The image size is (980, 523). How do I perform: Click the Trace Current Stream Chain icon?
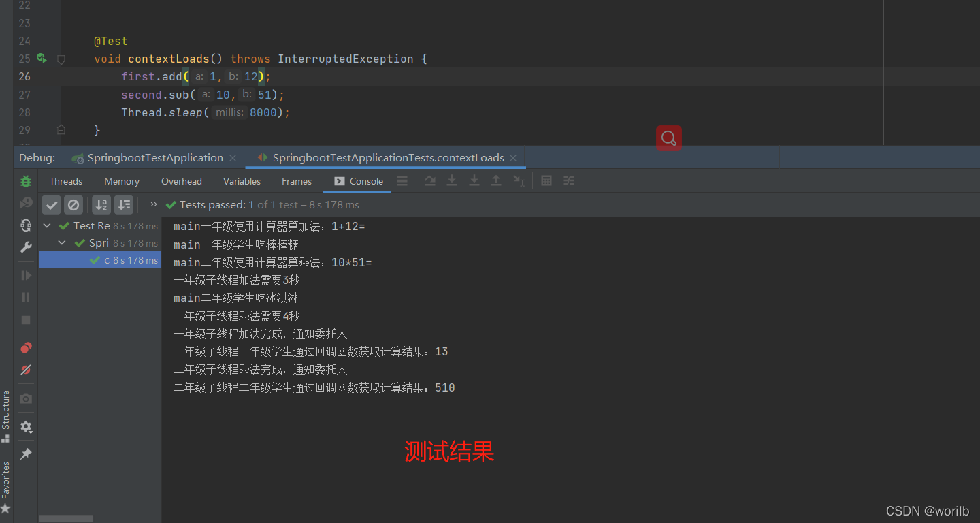click(568, 181)
